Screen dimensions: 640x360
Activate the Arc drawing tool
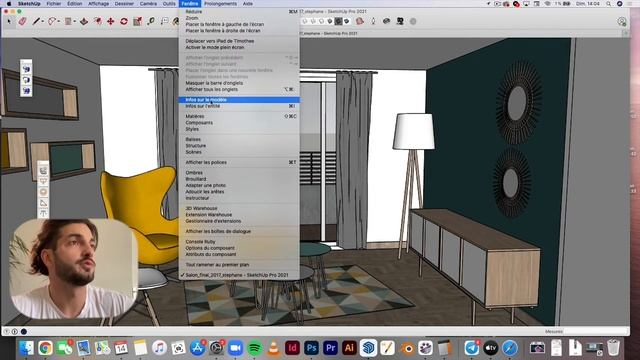pyautogui.click(x=52, y=21)
